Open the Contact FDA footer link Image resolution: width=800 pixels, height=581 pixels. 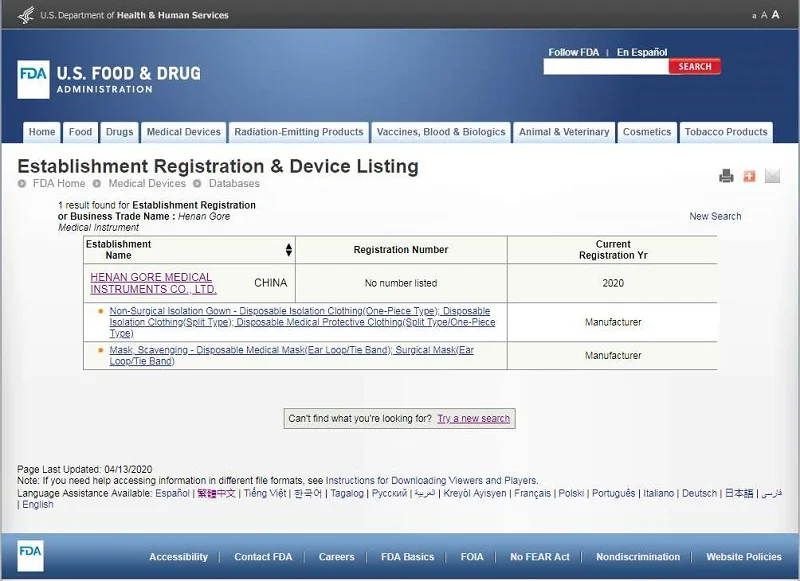click(263, 557)
